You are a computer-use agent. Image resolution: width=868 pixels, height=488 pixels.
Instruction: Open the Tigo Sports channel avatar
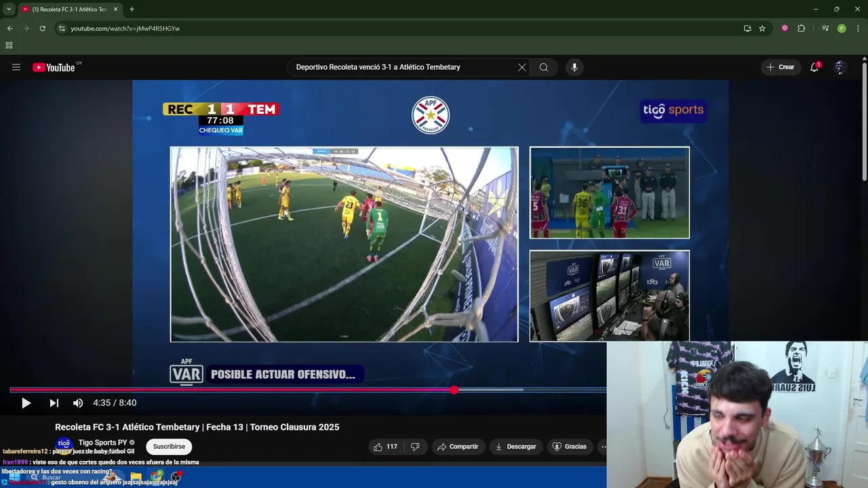pos(64,444)
